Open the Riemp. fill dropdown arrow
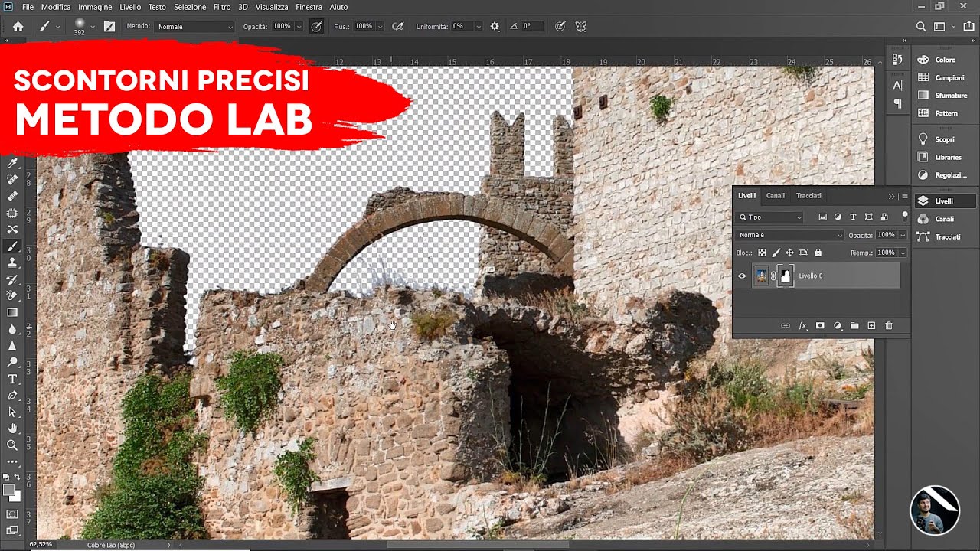The image size is (980, 551). (x=903, y=253)
